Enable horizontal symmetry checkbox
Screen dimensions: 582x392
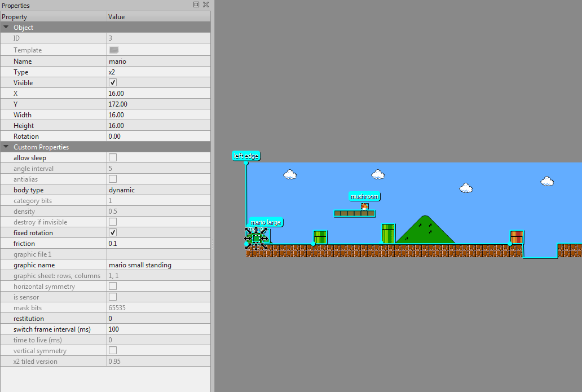(x=113, y=286)
